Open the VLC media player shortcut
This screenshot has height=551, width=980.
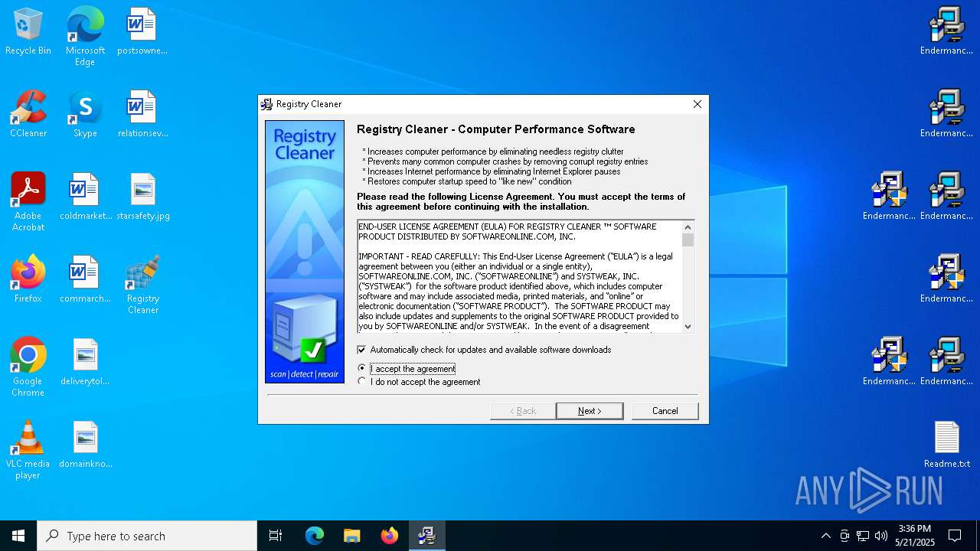(x=28, y=450)
